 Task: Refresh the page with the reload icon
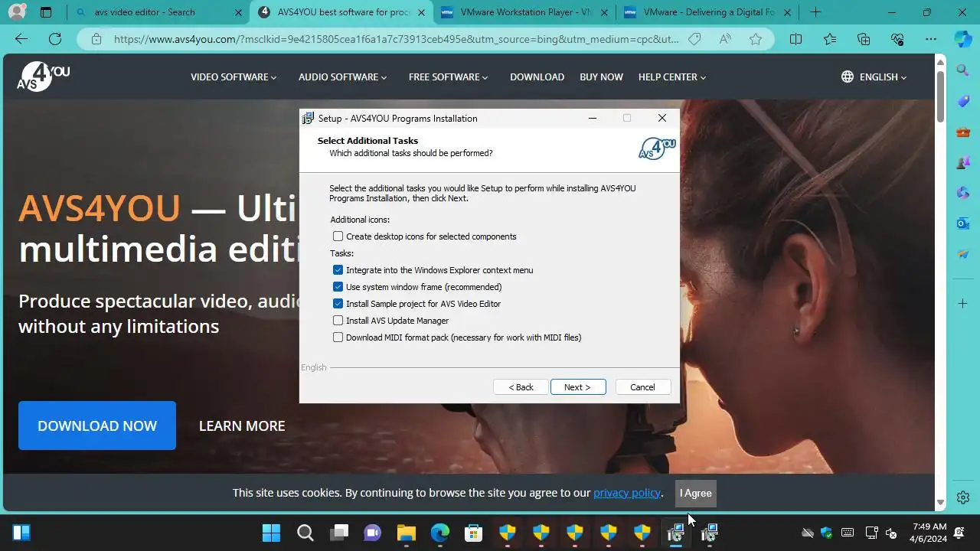[x=54, y=39]
